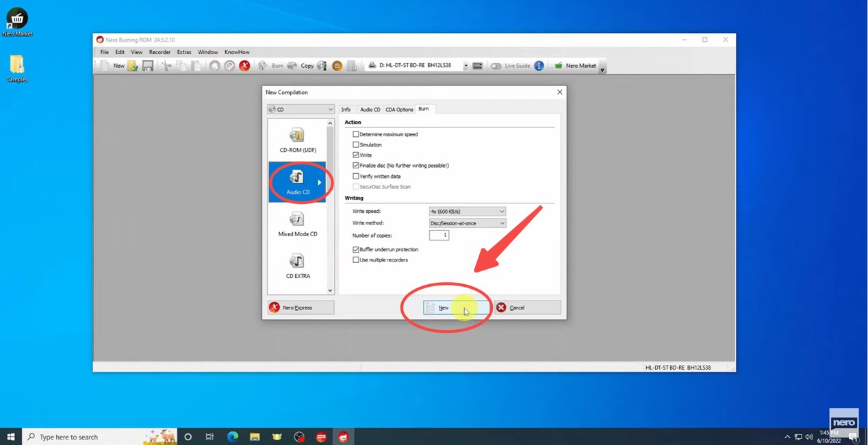Click the Save floppy disk icon

click(147, 66)
